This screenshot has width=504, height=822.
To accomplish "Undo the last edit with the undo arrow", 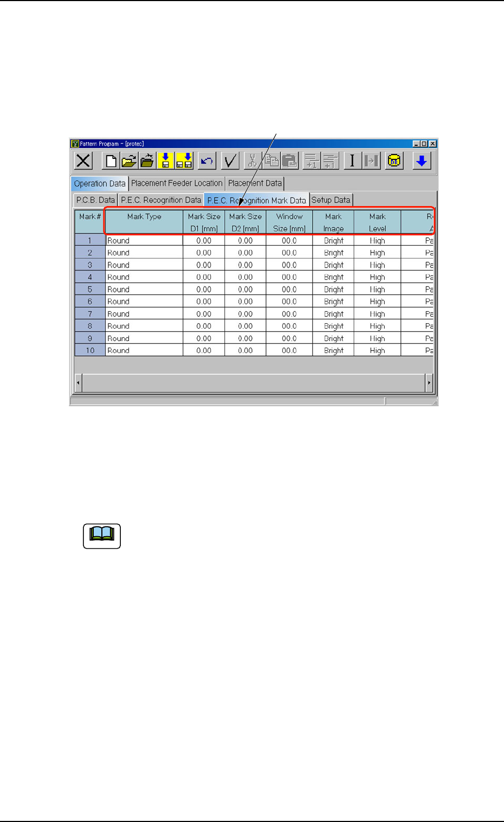I will click(207, 161).
